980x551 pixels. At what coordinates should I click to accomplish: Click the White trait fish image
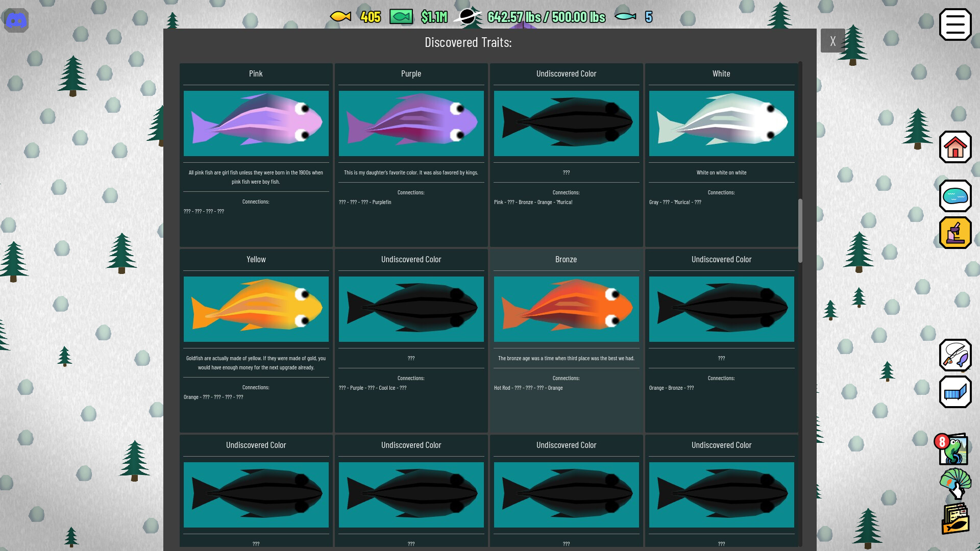(x=721, y=123)
